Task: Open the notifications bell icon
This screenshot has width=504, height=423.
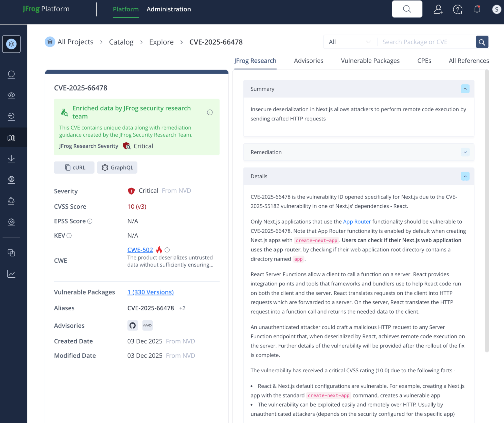Action: click(x=477, y=9)
